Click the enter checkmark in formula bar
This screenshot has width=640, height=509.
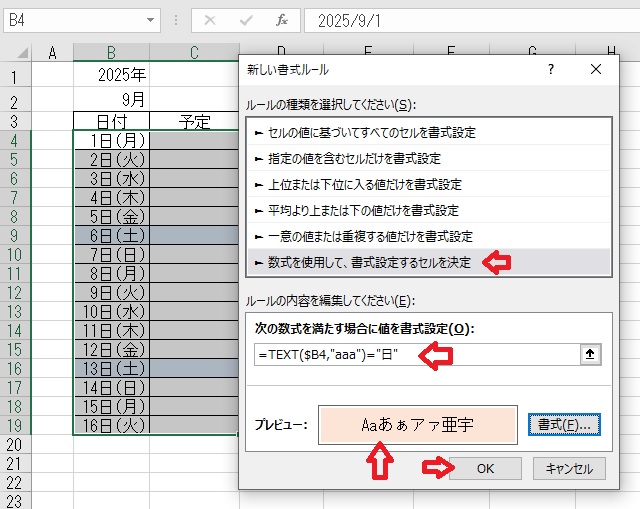point(245,20)
